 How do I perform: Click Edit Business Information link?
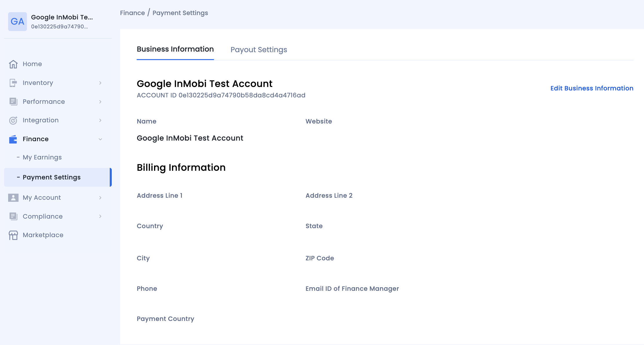click(592, 88)
